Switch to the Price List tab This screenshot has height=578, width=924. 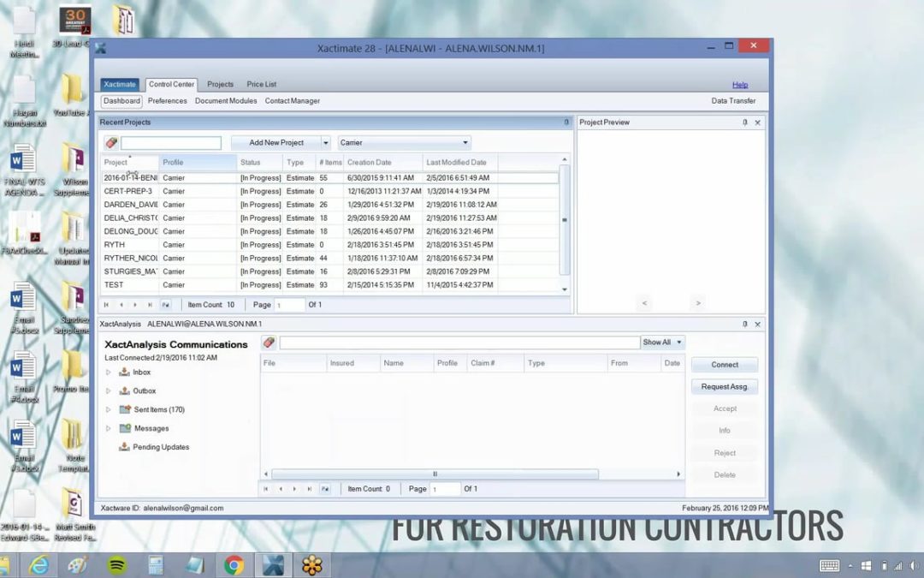pos(262,84)
